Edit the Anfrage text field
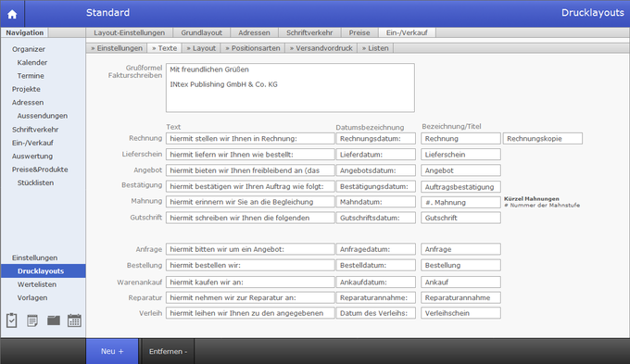630x364 pixels. (250, 249)
